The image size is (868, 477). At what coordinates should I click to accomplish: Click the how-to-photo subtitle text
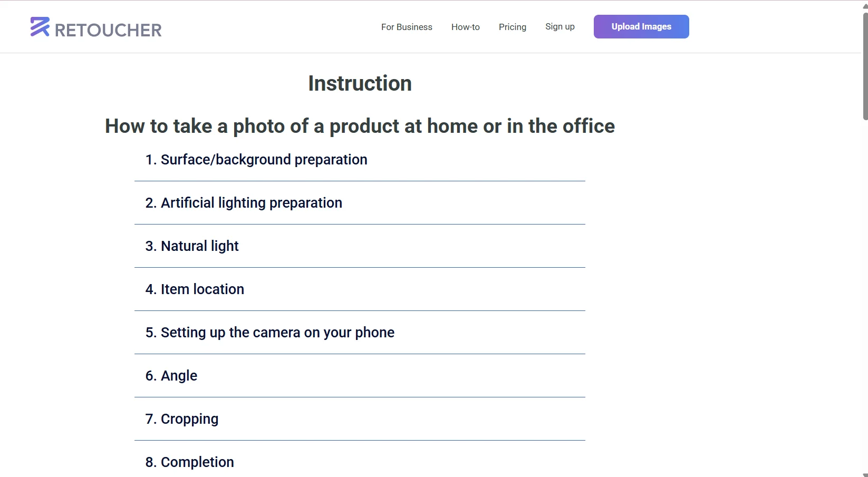(x=359, y=126)
